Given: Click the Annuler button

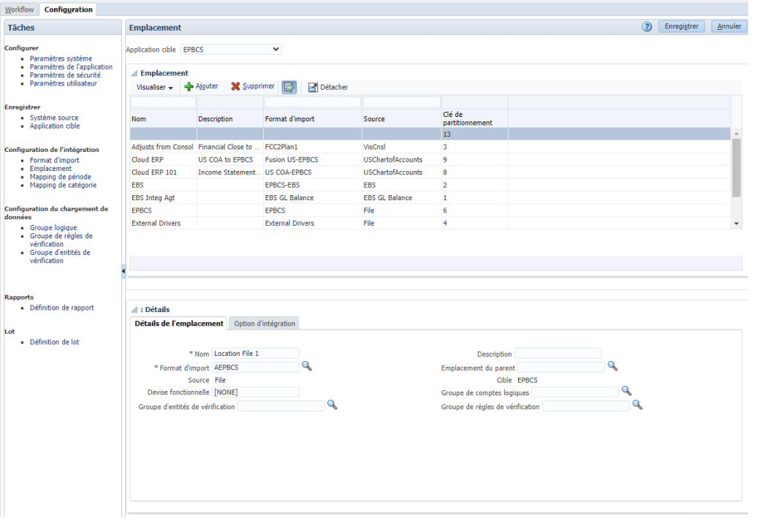Looking at the screenshot, I should [729, 26].
